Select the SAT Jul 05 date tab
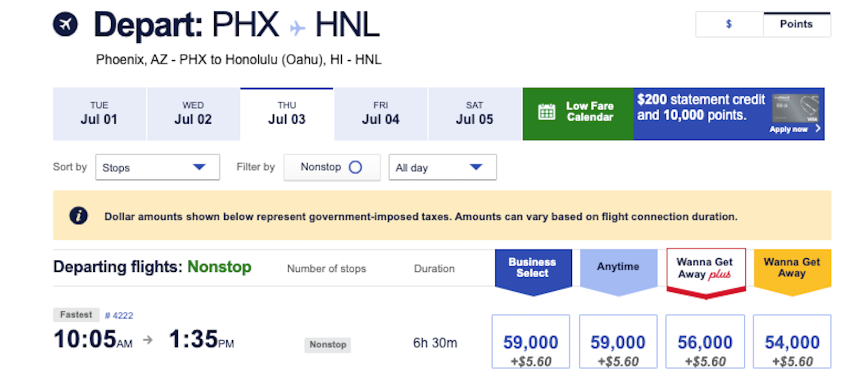The height and width of the screenshot is (383, 868). point(475,114)
